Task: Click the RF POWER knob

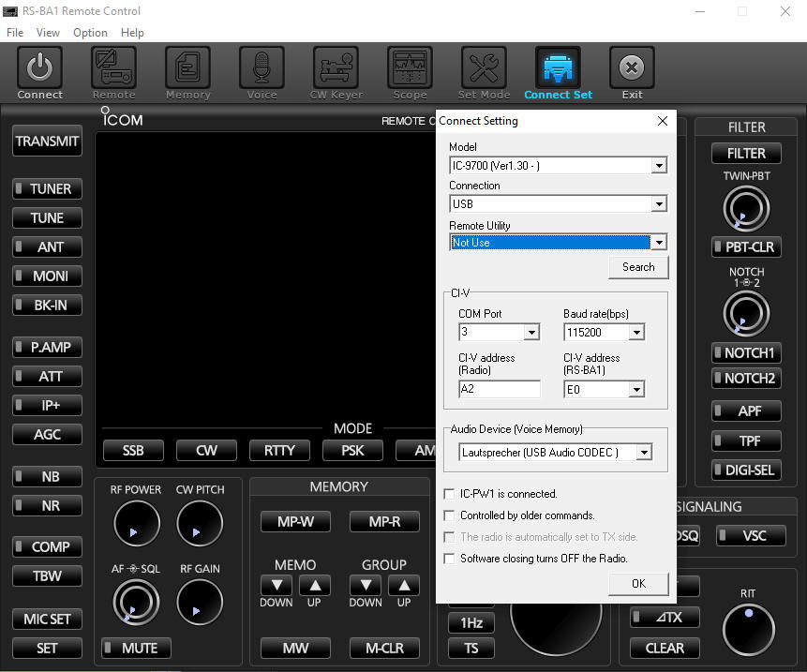Action: pyautogui.click(x=137, y=523)
